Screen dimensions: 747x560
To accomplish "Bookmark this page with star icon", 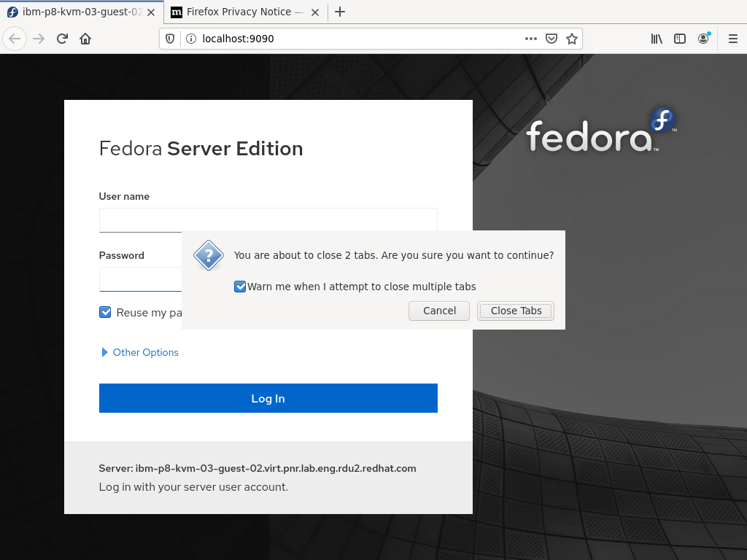I will [572, 39].
